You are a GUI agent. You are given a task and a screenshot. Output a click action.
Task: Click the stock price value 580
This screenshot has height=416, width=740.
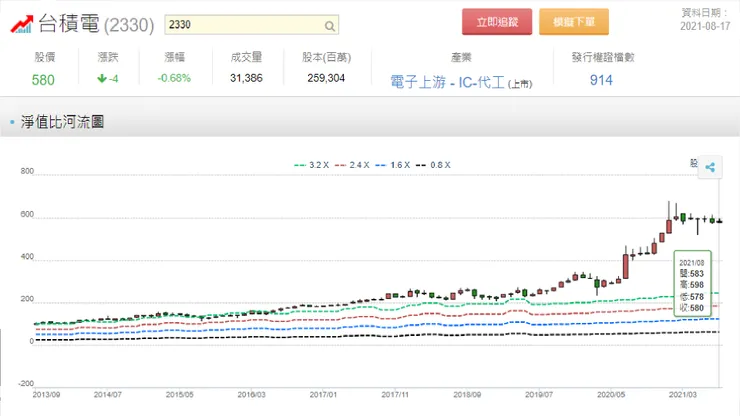point(43,80)
